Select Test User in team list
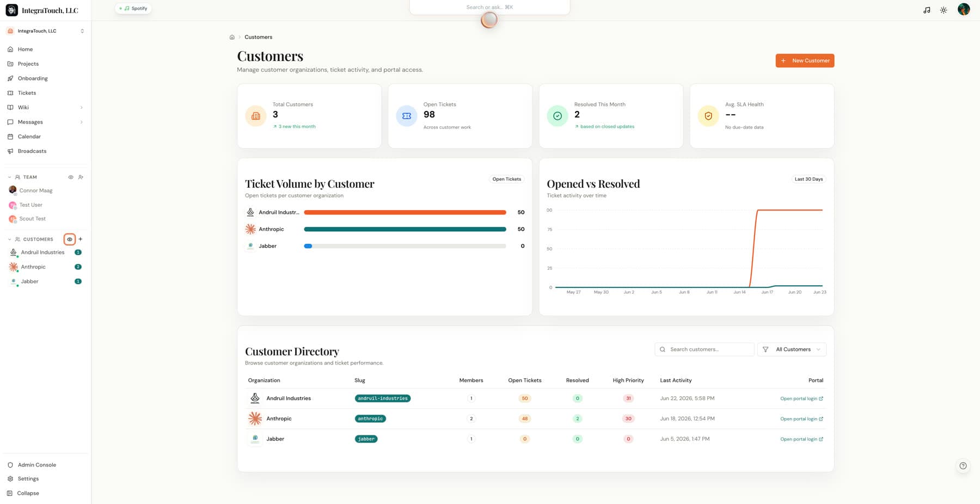This screenshot has width=980, height=504. 30,205
